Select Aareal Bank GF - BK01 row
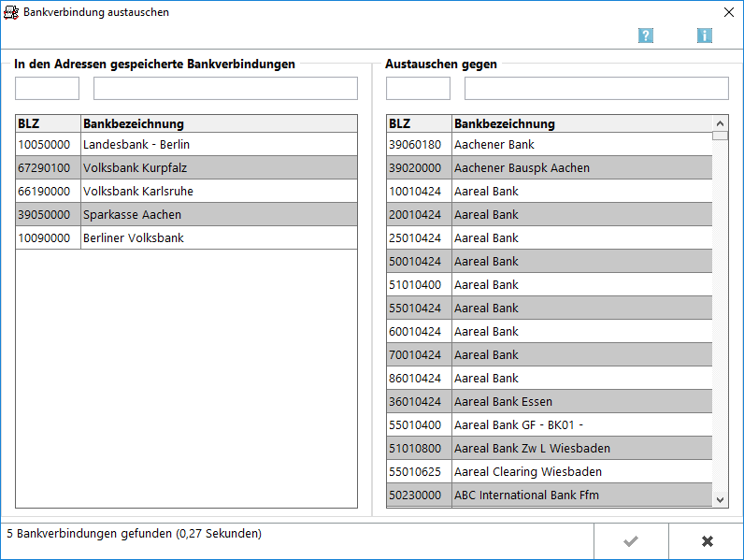Viewport: 744px width, 560px height. (x=550, y=424)
